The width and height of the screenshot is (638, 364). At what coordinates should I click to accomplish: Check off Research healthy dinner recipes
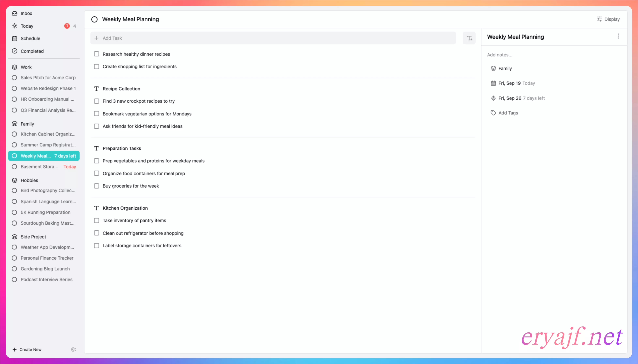(x=97, y=54)
